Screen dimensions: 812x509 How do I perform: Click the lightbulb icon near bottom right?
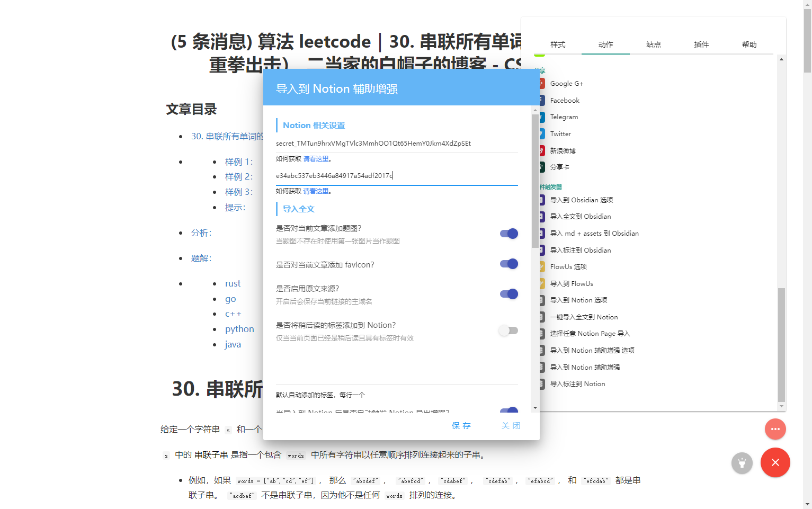coord(742,462)
